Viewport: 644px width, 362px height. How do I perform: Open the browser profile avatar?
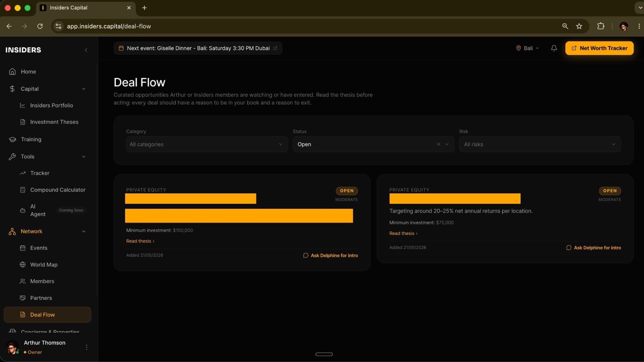[x=624, y=26]
